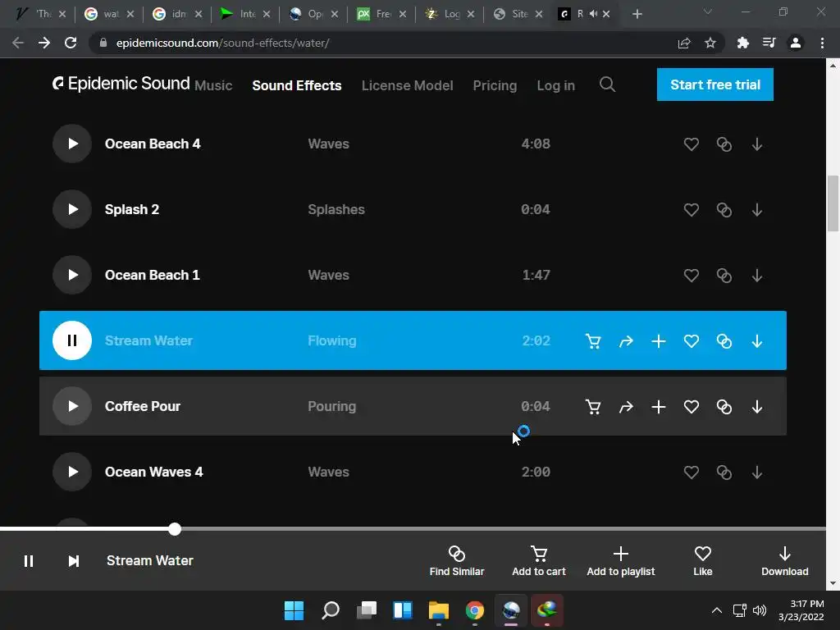Find similar to Ocean Beach 4
840x630 pixels.
tap(724, 144)
